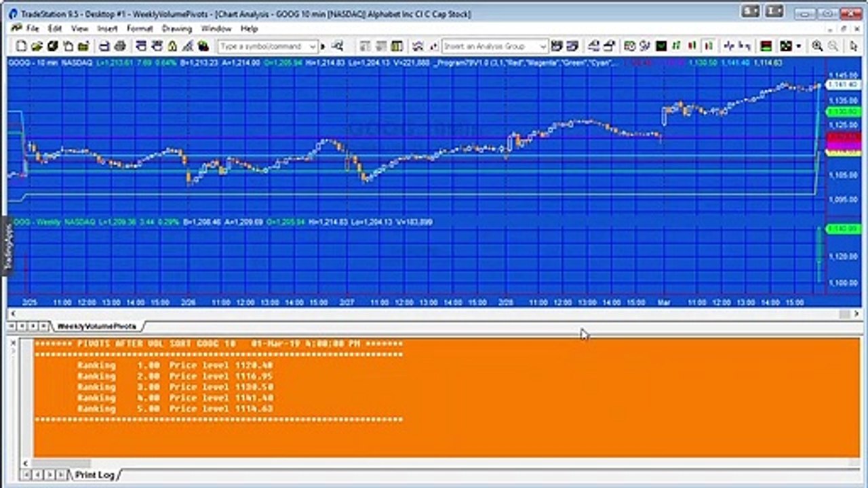The width and height of the screenshot is (868, 488).
Task: Click the blue line-chart icon
Action: [x=729, y=46]
